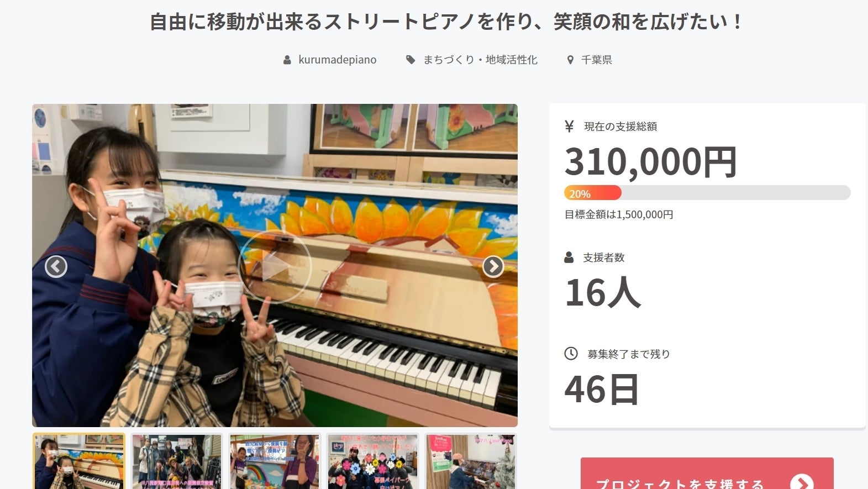Go to previous slide with left arrow
This screenshot has height=489, width=868.
pyautogui.click(x=56, y=266)
